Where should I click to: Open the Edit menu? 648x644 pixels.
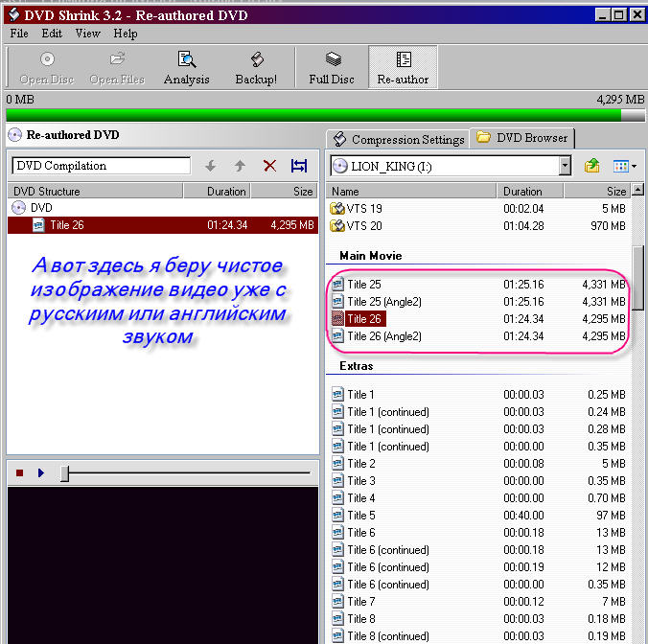52,34
